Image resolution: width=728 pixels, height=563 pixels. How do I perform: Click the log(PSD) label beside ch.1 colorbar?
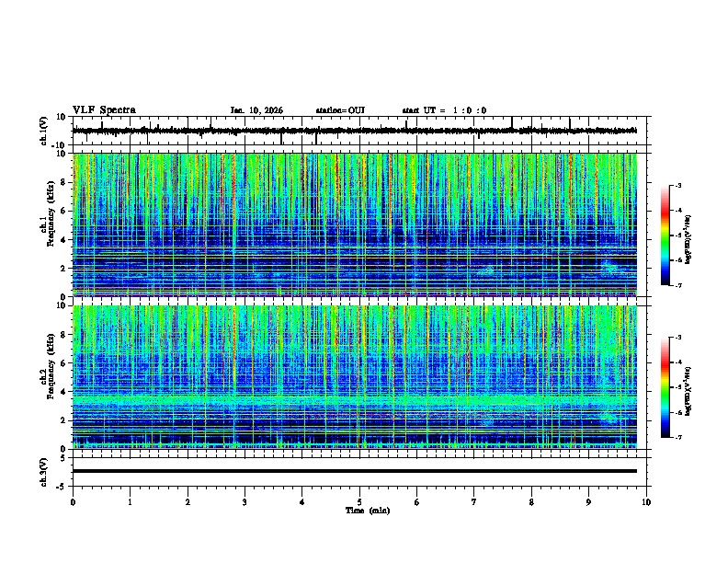coord(688,238)
